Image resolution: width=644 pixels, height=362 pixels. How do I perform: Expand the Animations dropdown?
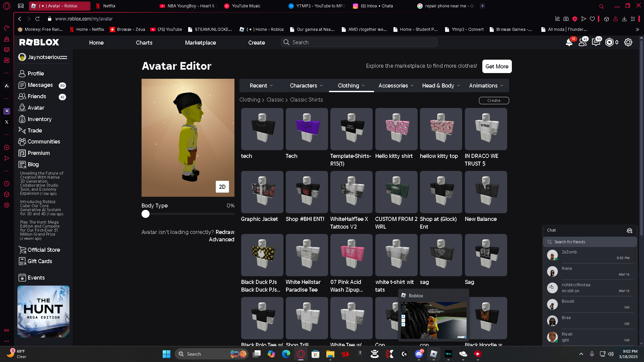(x=486, y=86)
